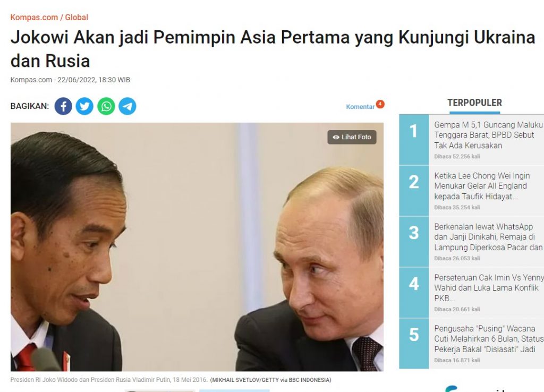Screen dimensions: 544x392
Task: Click the number 1 ranking tile
Action: point(414,140)
